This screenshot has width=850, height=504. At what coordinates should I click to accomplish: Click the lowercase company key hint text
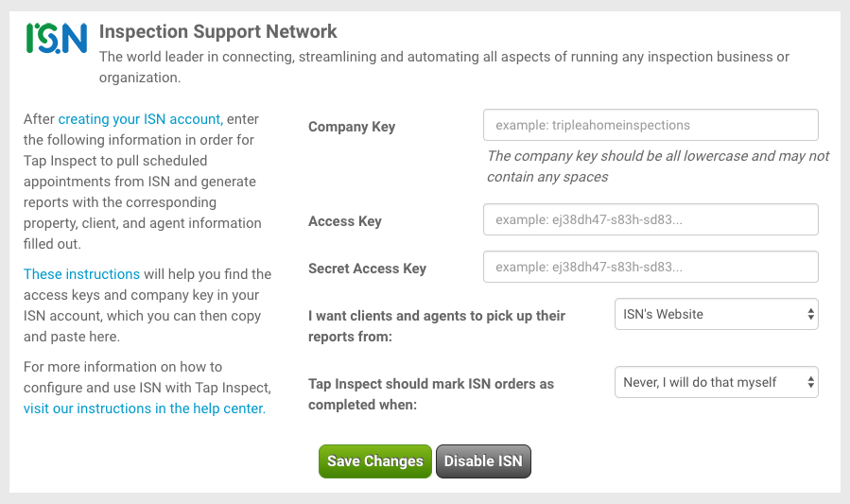click(x=657, y=165)
